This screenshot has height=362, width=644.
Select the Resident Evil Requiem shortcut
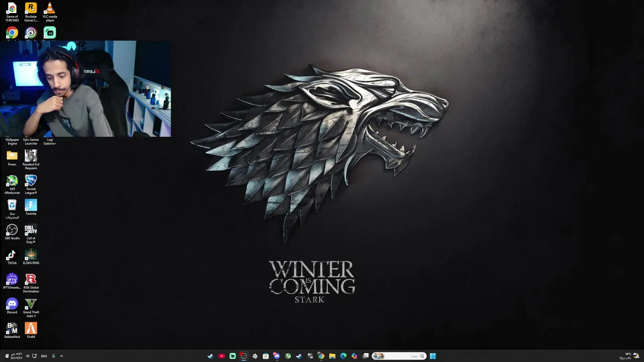(x=31, y=160)
